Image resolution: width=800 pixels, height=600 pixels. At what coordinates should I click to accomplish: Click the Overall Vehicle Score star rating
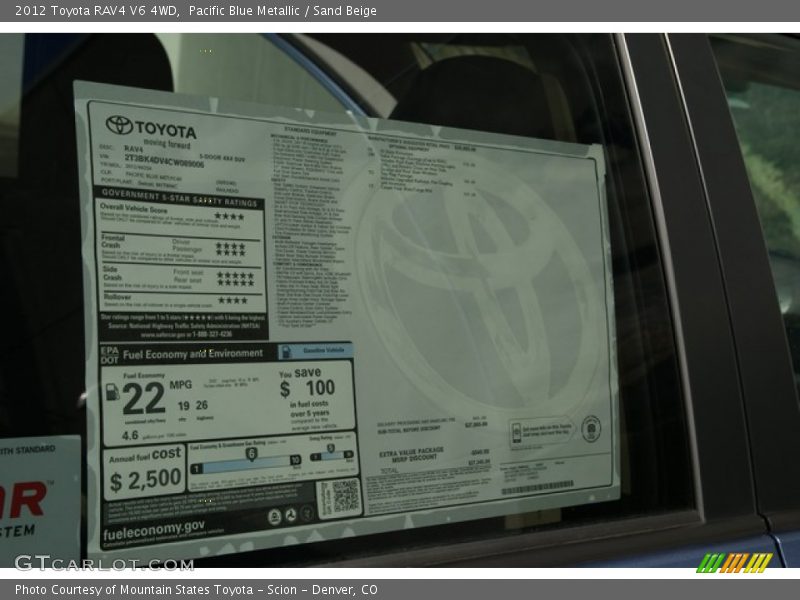(x=229, y=216)
